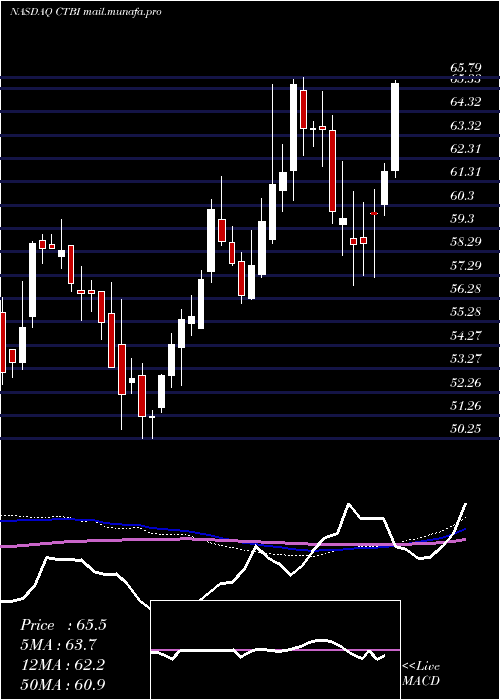This screenshot has width=500, height=700.
Task: Click the 53.27 price axis label
Action: click(x=466, y=359)
